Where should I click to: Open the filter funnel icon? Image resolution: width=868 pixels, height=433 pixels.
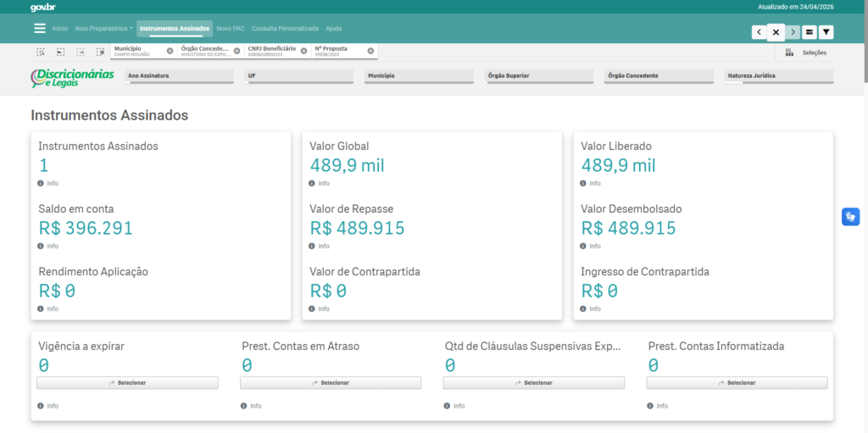click(826, 32)
